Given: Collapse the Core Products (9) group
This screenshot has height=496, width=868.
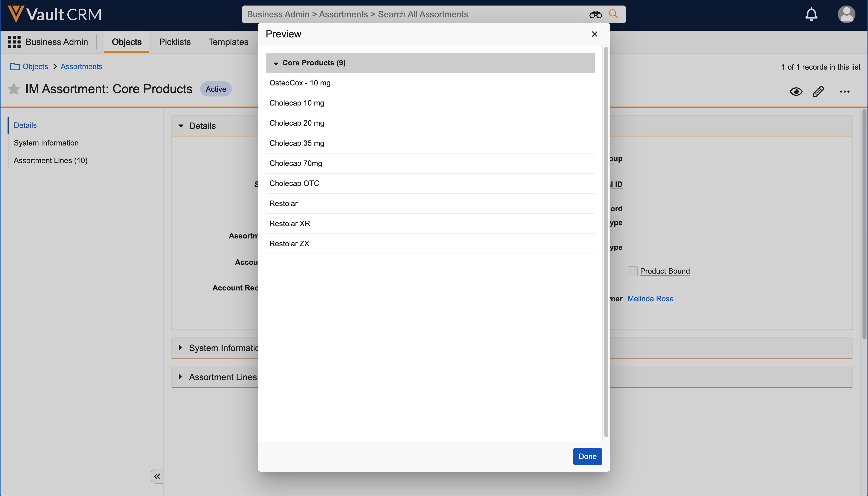Looking at the screenshot, I should (276, 63).
